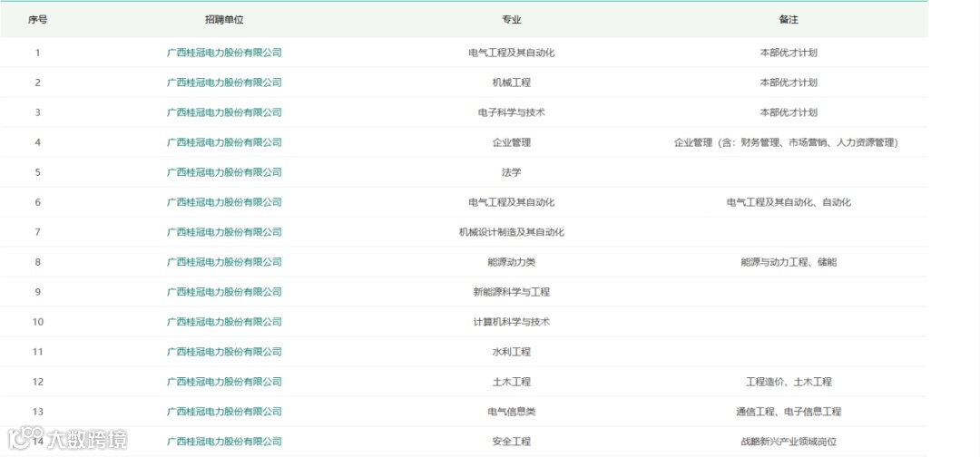Click 本部优才计划 remark in row 1
The image size is (980, 457).
tap(789, 53)
